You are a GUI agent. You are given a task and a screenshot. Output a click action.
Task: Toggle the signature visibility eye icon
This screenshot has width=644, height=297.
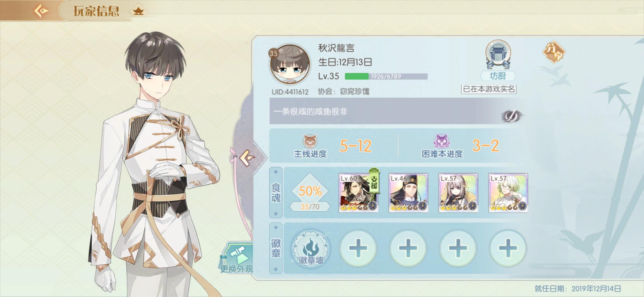512,116
